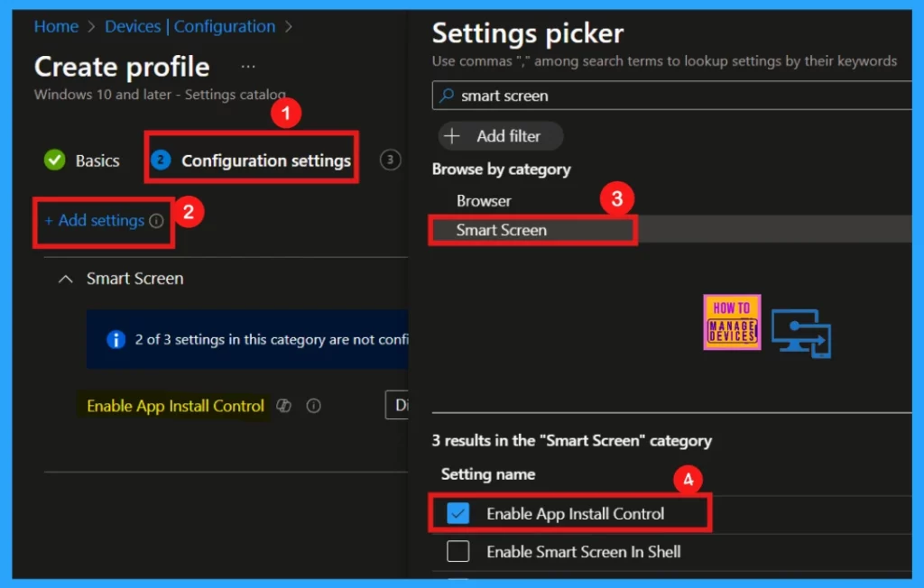Click the settings picker search box

[x=671, y=96]
